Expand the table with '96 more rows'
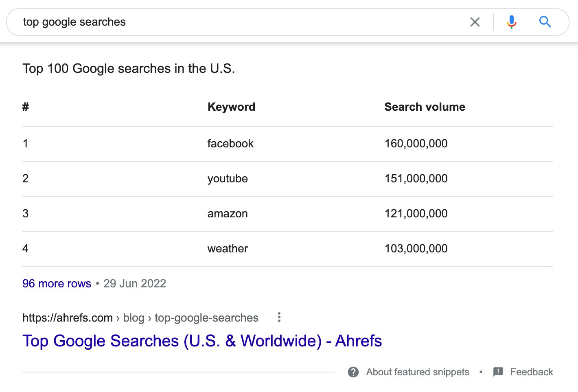This screenshot has height=392, width=578. point(57,283)
